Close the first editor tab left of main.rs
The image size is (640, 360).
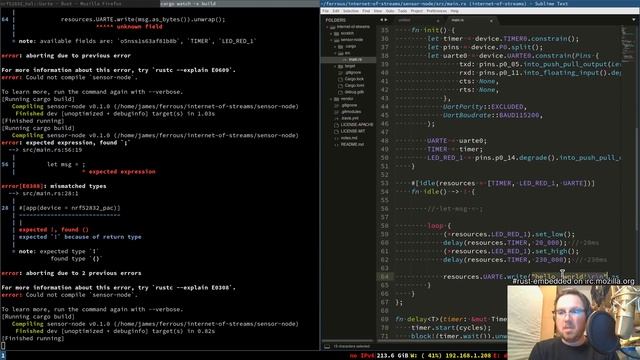(438, 20)
